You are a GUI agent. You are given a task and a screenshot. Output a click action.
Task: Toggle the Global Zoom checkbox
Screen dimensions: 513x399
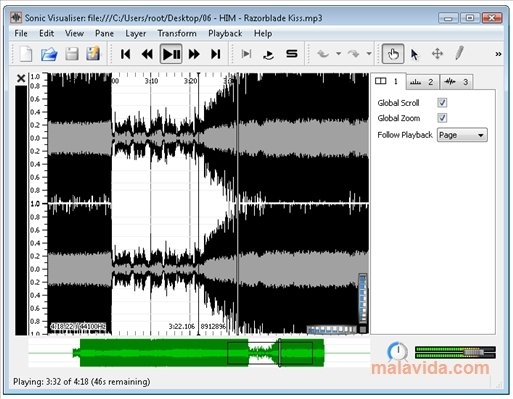(442, 118)
